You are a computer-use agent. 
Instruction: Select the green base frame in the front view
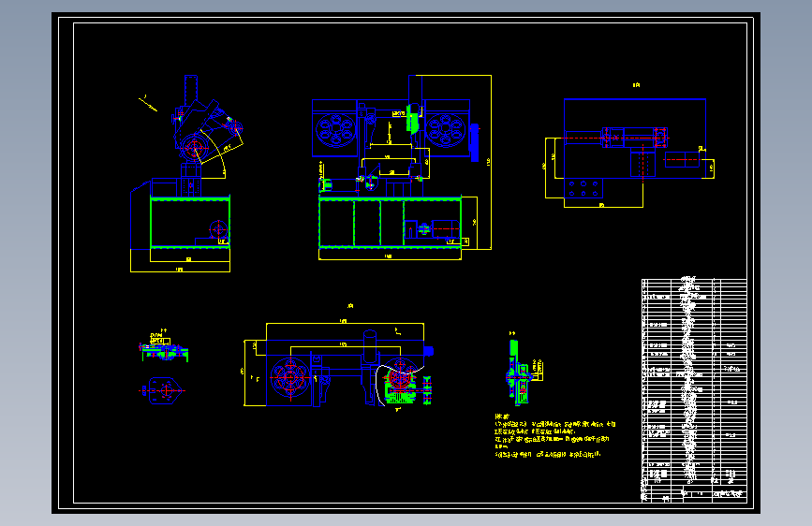click(x=390, y=223)
